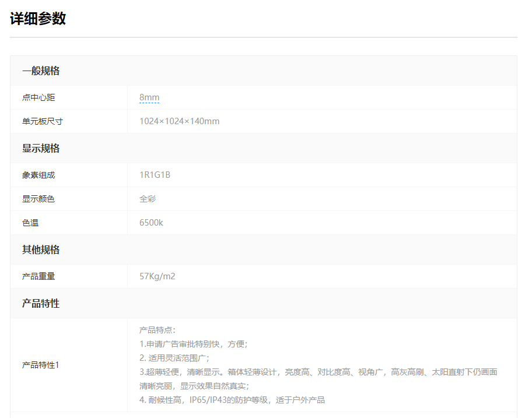This screenshot has width=532, height=418.
Task: Click the 色温 parameter label
Action: tap(30, 223)
